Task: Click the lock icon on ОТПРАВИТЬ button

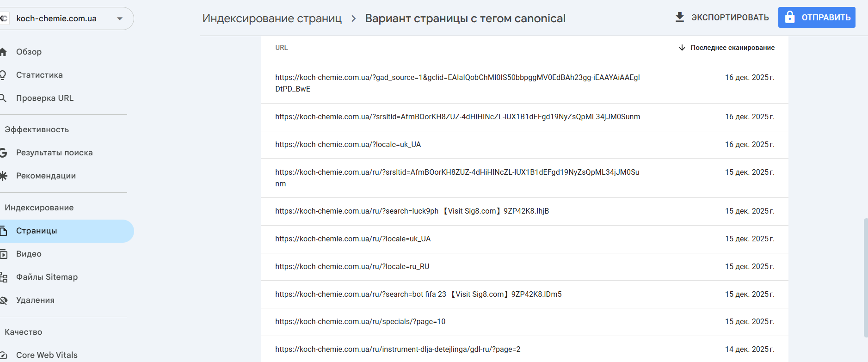Action: [x=790, y=17]
